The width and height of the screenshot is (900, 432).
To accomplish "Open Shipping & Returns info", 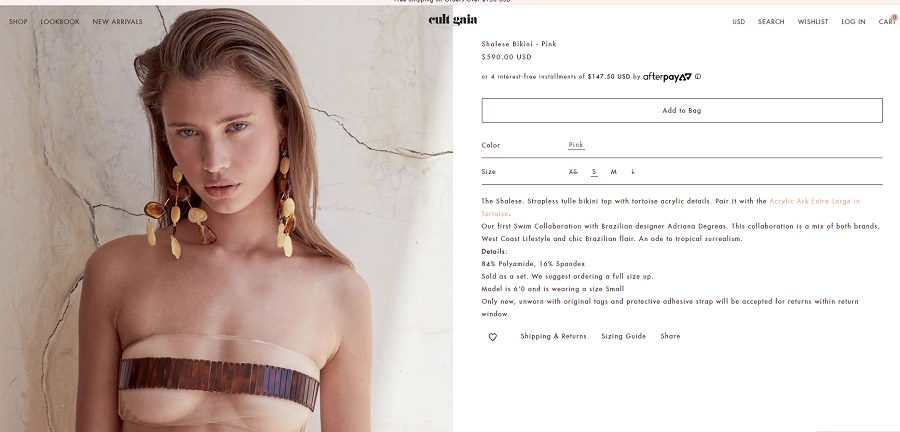I will coord(553,336).
